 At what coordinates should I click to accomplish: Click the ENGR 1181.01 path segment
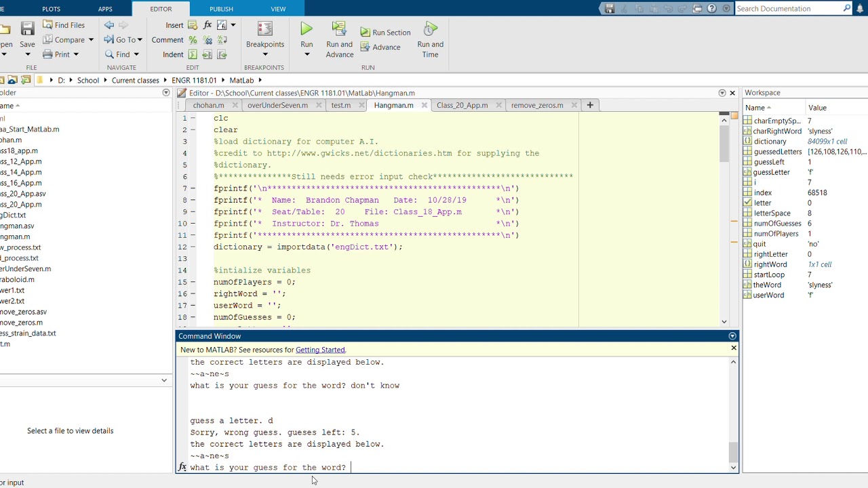click(193, 80)
